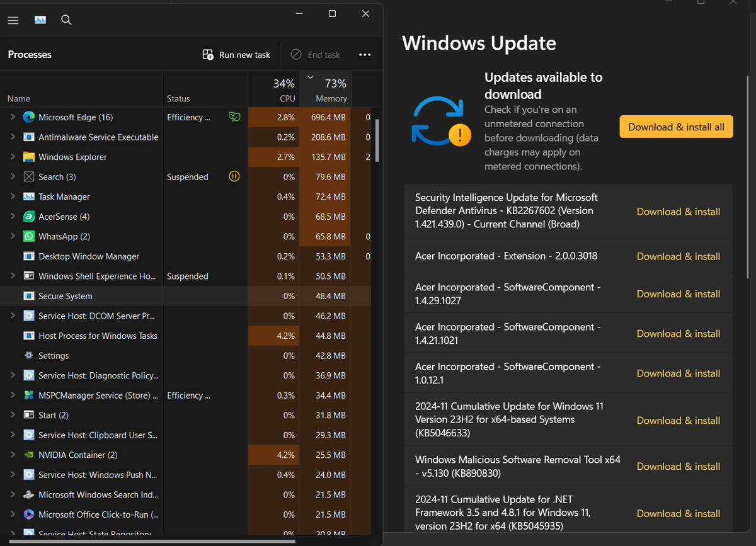The height and width of the screenshot is (546, 756).
Task: Click the performance graph icon in title bar
Action: pos(40,20)
